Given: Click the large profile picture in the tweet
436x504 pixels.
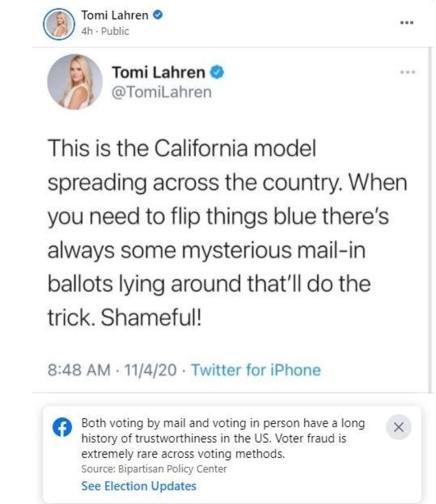Looking at the screenshot, I should point(74,81).
